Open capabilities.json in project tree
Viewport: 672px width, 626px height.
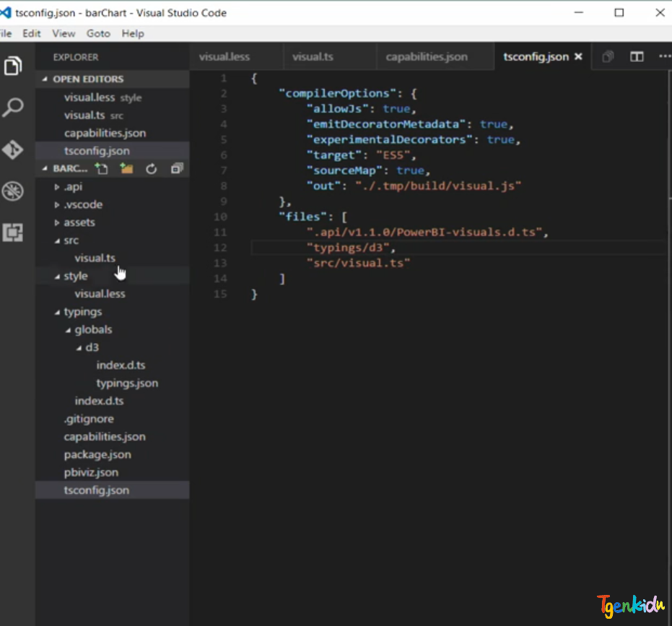coord(113,437)
